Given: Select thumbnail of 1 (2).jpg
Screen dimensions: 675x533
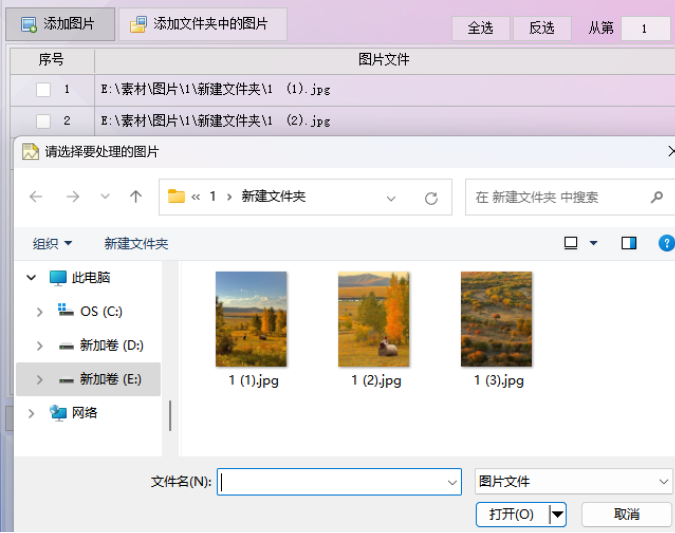Looking at the screenshot, I should 374,319.
